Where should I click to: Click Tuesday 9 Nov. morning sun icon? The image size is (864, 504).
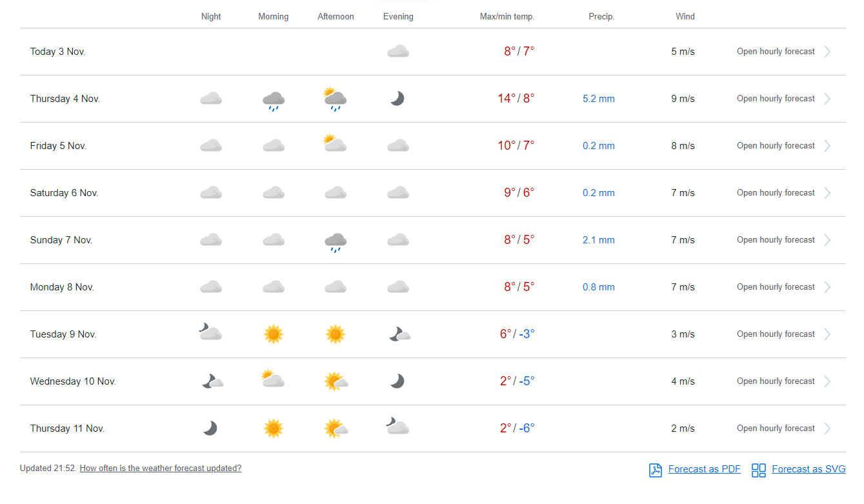tap(274, 334)
